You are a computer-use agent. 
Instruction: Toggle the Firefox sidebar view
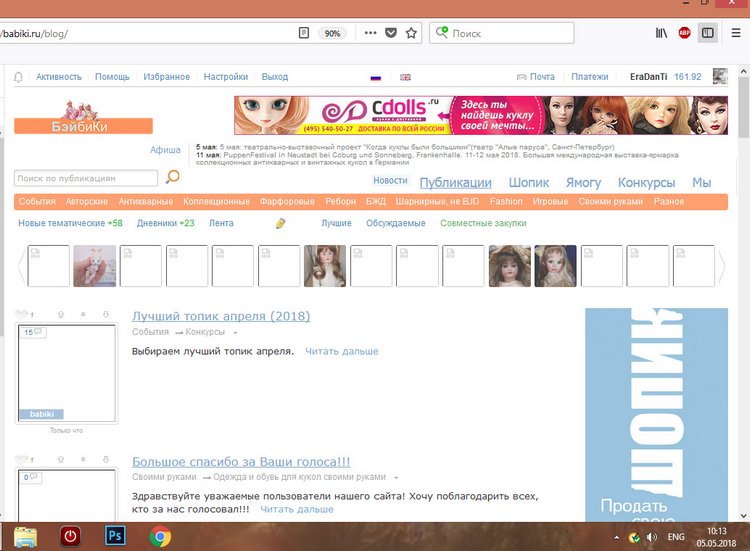coord(708,33)
